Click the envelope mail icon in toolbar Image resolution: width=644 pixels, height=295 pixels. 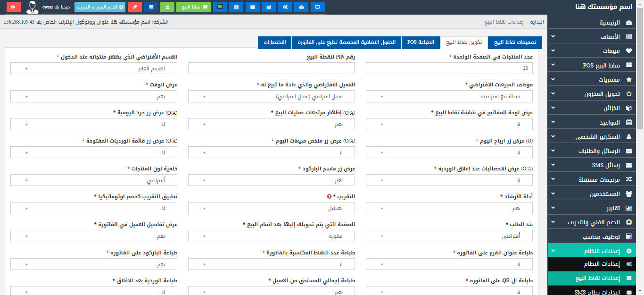point(253,7)
